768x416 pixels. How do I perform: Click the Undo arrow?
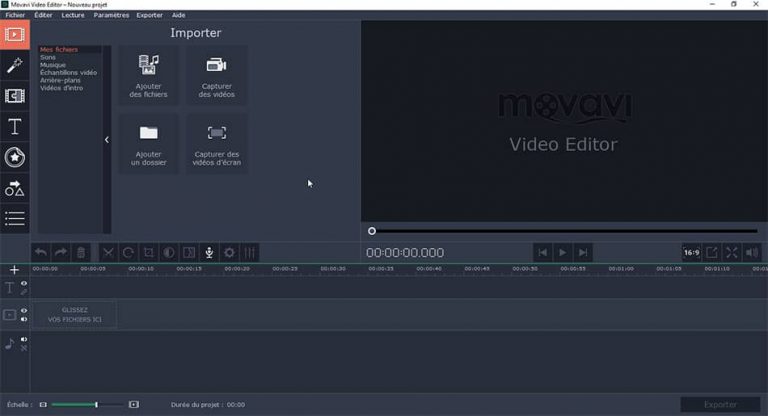(x=41, y=253)
